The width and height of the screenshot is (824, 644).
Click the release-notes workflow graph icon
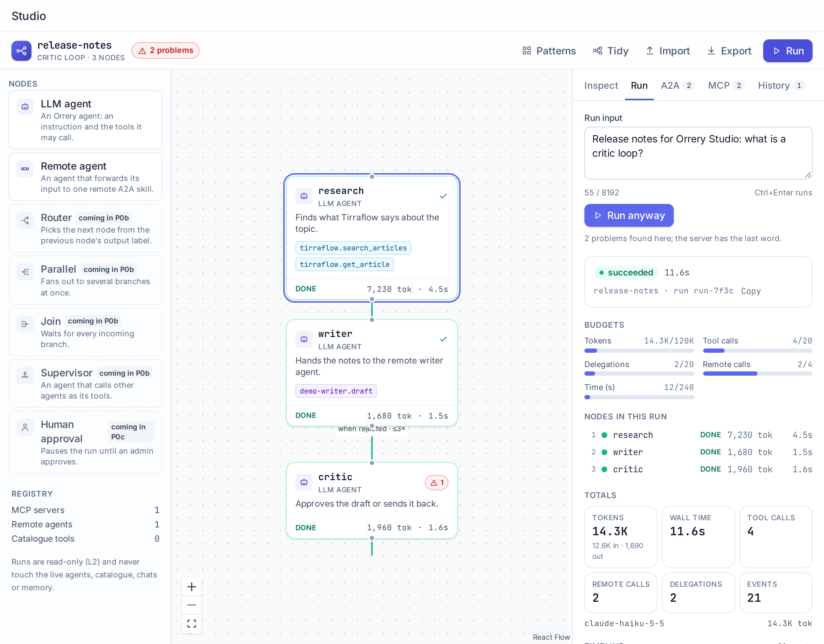[21, 50]
